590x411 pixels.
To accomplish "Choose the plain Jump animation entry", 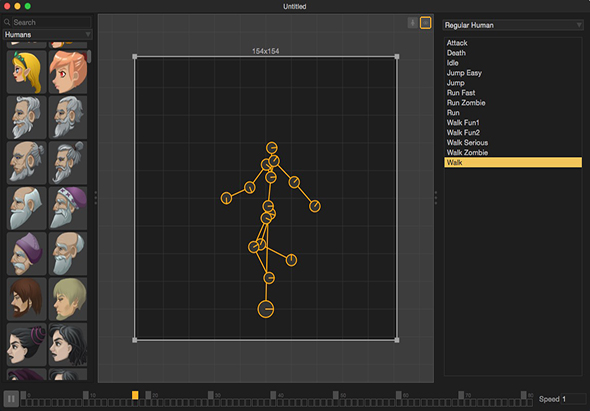I will [513, 83].
